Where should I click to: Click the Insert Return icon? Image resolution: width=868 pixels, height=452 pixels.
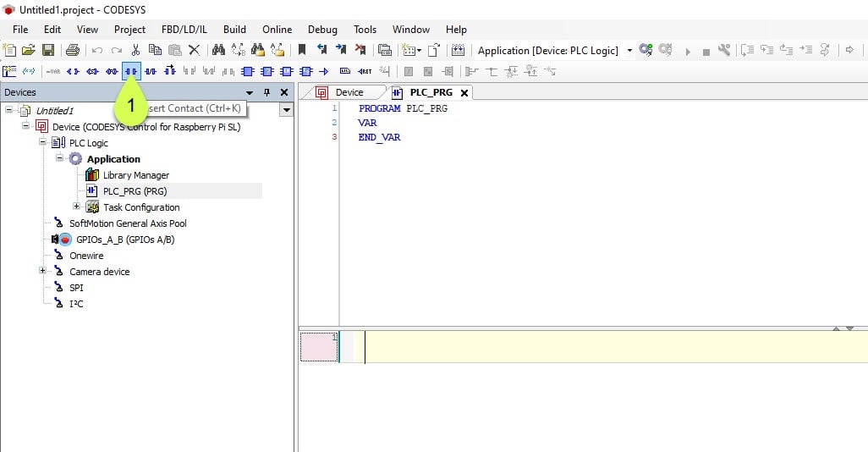click(x=365, y=71)
